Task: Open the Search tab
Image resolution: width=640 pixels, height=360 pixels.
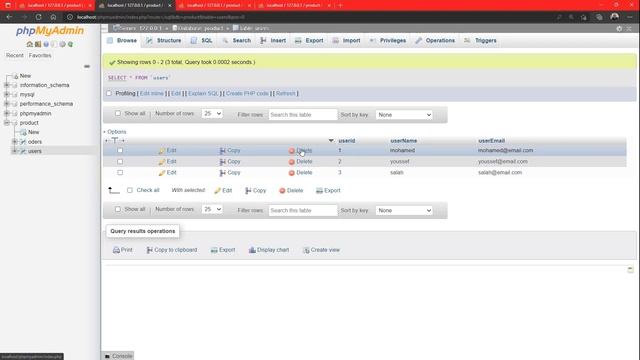Action: (x=236, y=40)
